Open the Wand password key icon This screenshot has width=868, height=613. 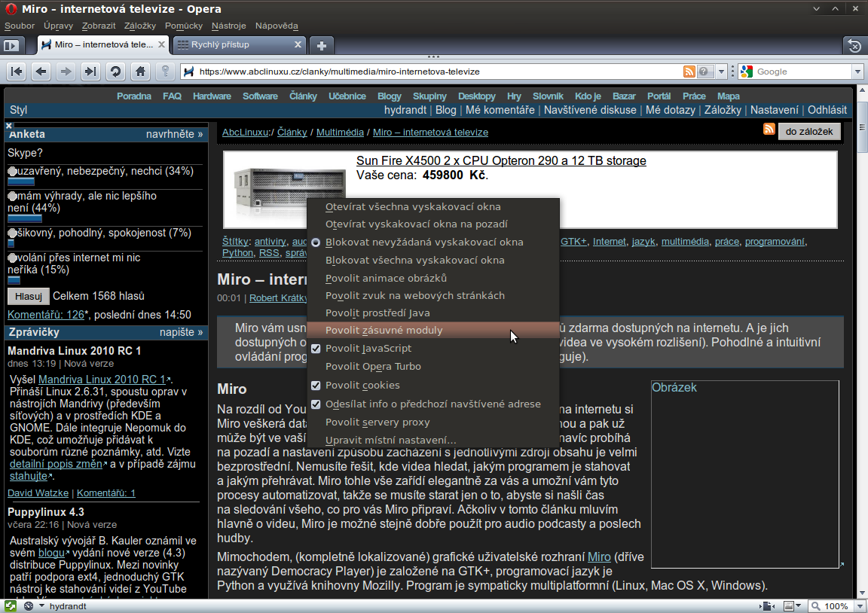pyautogui.click(x=164, y=72)
